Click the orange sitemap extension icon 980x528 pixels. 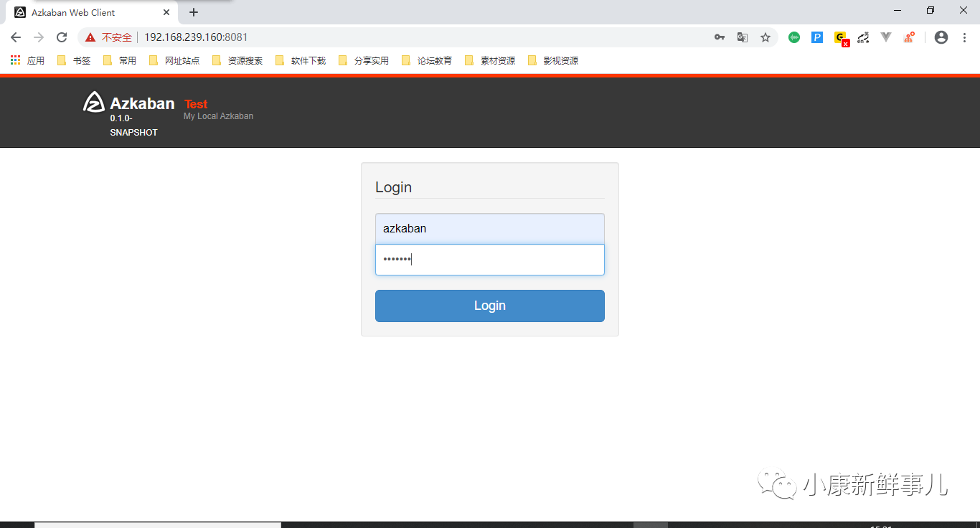coord(909,37)
